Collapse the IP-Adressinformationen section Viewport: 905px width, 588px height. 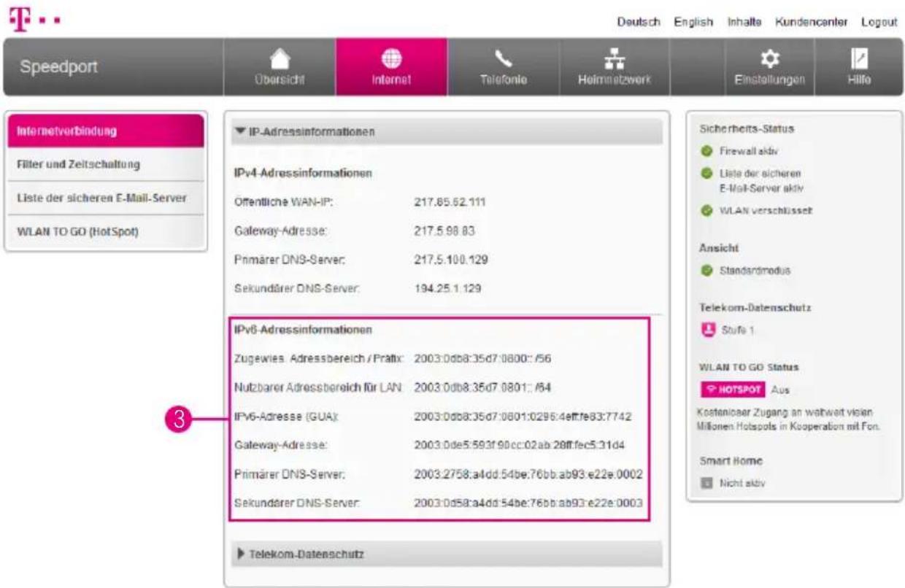447,131
